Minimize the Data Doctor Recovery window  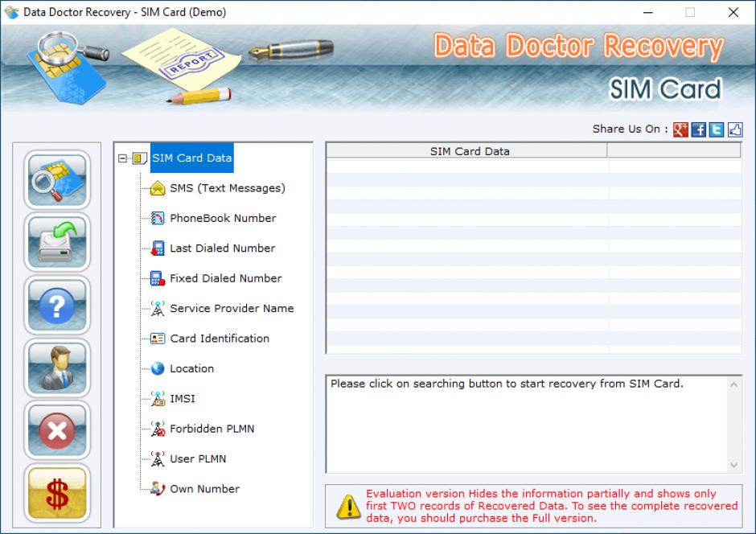coord(648,13)
